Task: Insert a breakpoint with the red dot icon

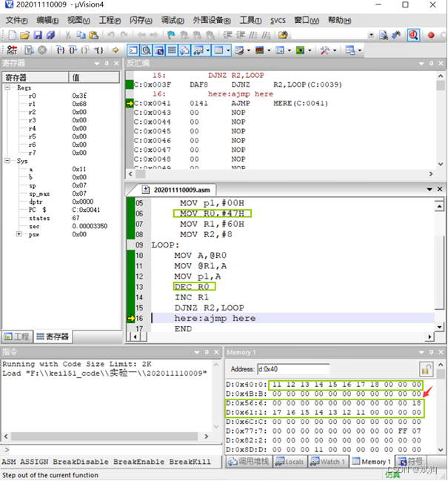Action: [x=431, y=35]
